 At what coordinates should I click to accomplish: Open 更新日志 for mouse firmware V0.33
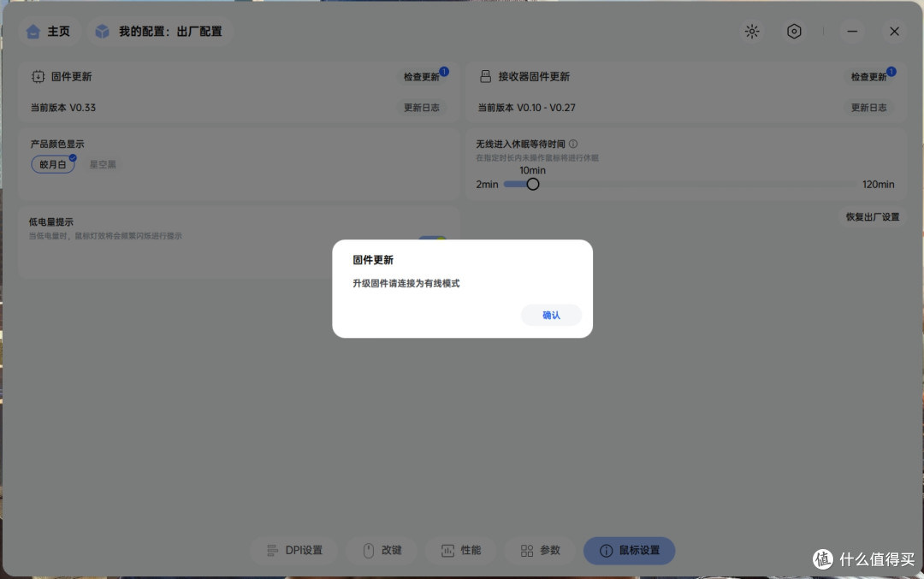click(x=421, y=108)
